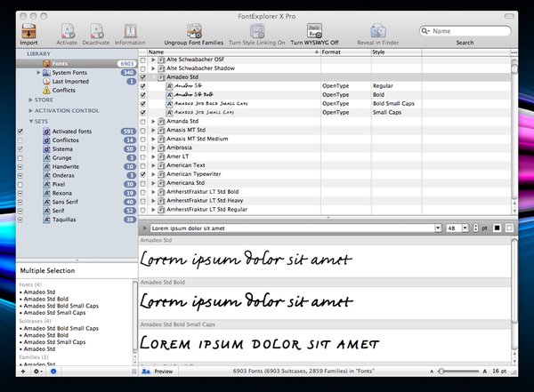
Task: Pick the black foreground color swatch
Action: (x=498, y=228)
